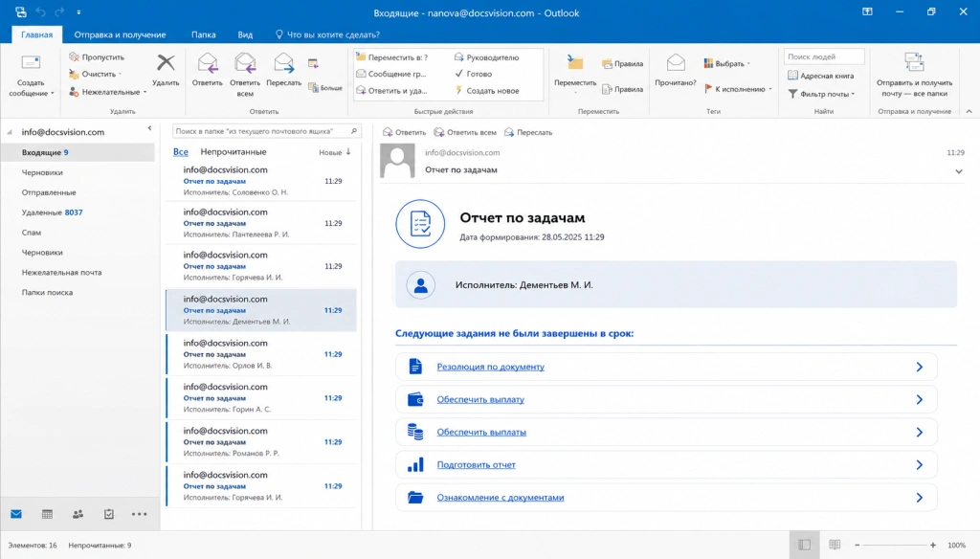This screenshot has width=980, height=559.
Task: Click the send/receive quick access icon
Action: pyautogui.click(x=21, y=11)
